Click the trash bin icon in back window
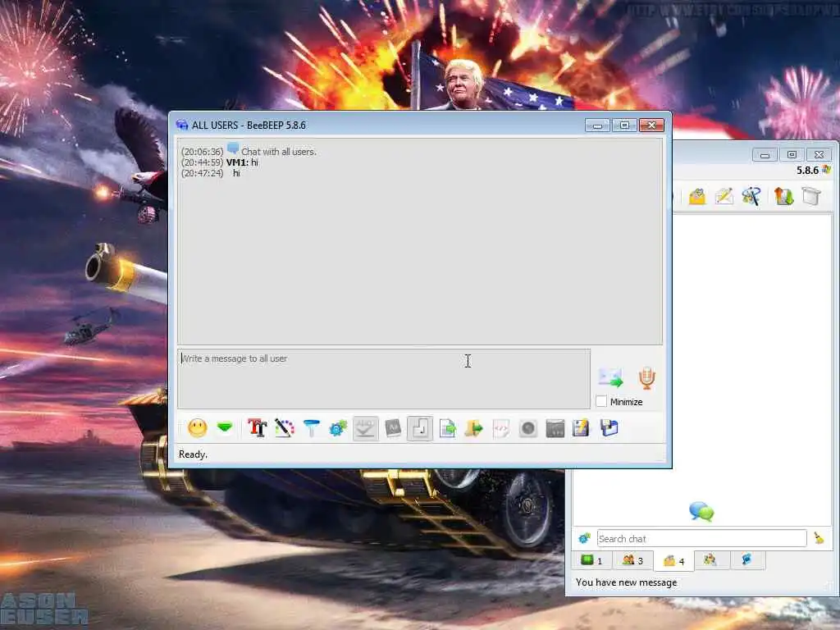This screenshot has width=840, height=630. click(811, 196)
